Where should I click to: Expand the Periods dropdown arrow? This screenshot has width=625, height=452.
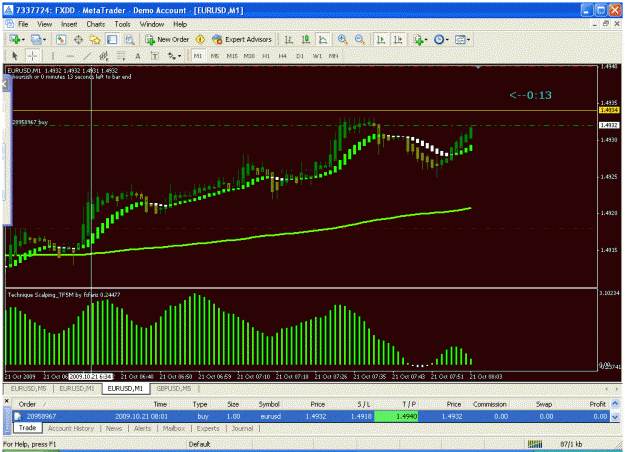coord(447,40)
